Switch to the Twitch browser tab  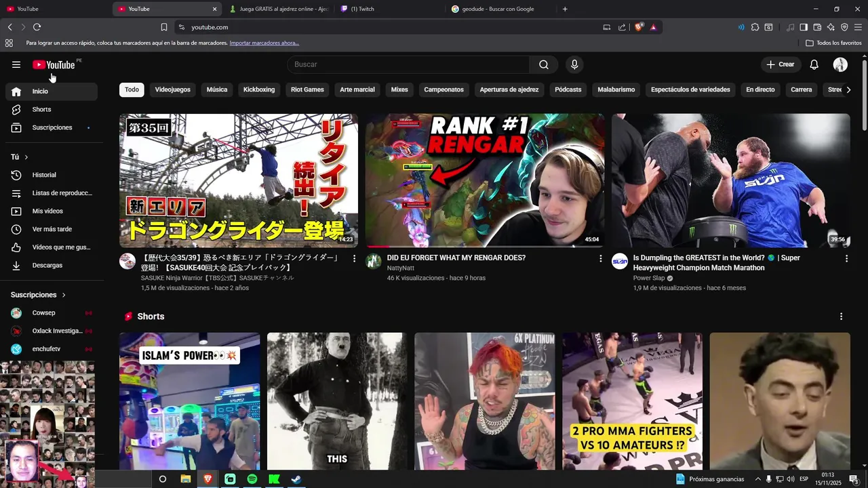[x=390, y=9]
